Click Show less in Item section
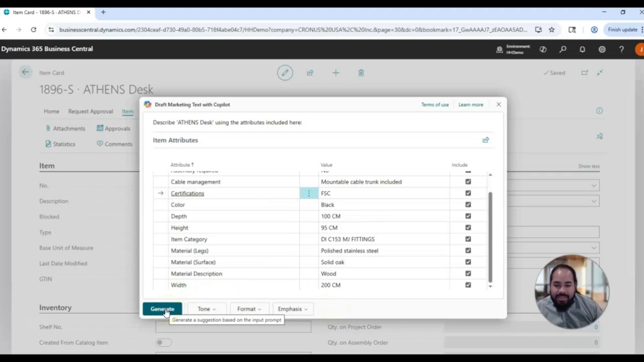 pyautogui.click(x=589, y=166)
